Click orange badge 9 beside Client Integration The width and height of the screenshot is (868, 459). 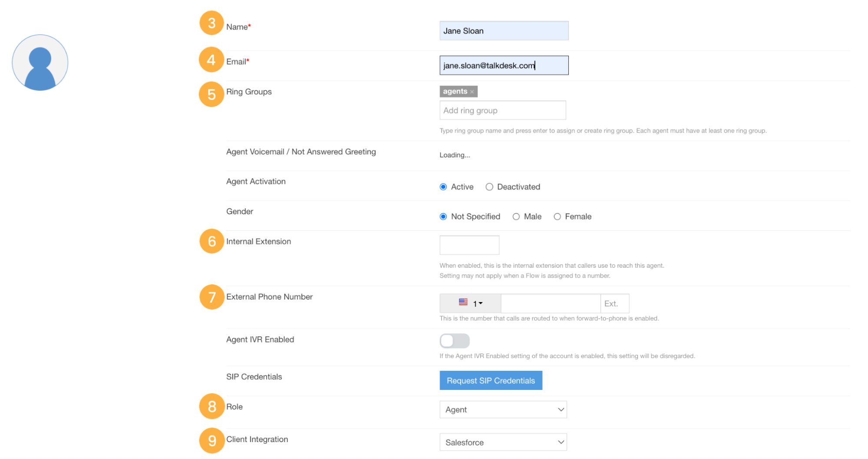(211, 440)
